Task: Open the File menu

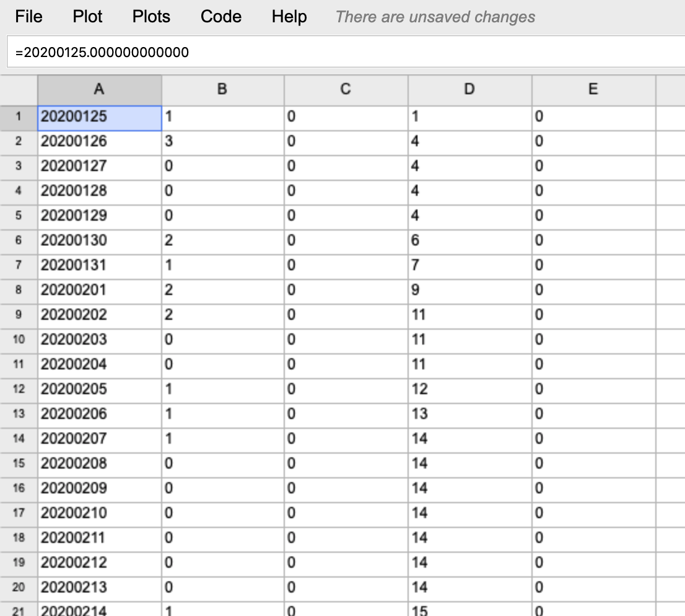Action: (28, 17)
